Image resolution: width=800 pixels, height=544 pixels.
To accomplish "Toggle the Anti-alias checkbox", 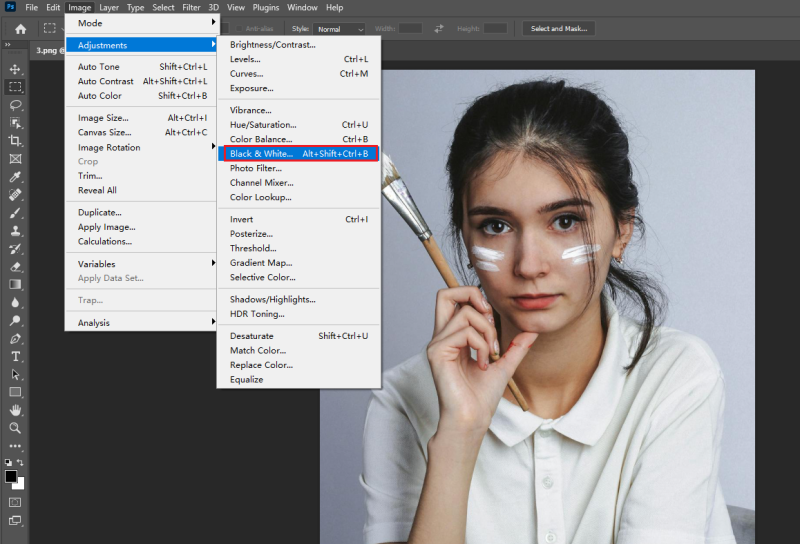I will coord(237,28).
